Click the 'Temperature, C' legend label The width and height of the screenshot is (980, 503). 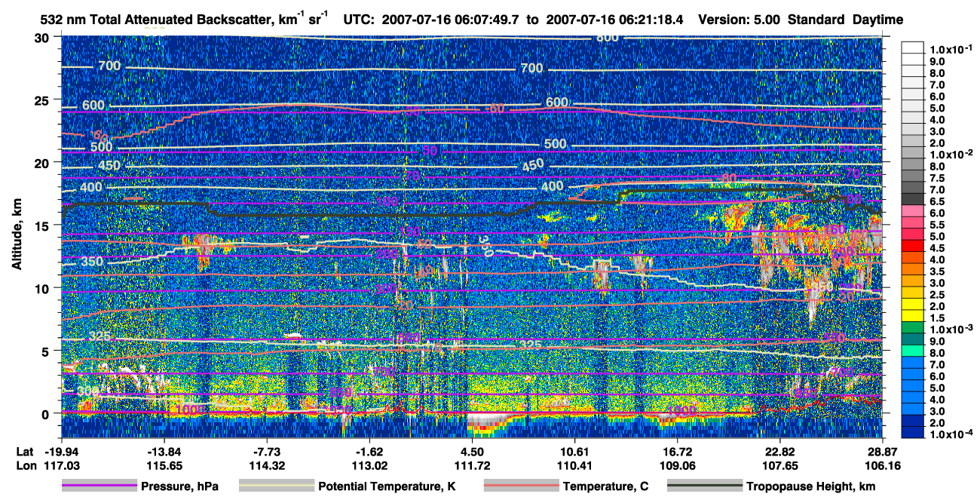point(605,487)
